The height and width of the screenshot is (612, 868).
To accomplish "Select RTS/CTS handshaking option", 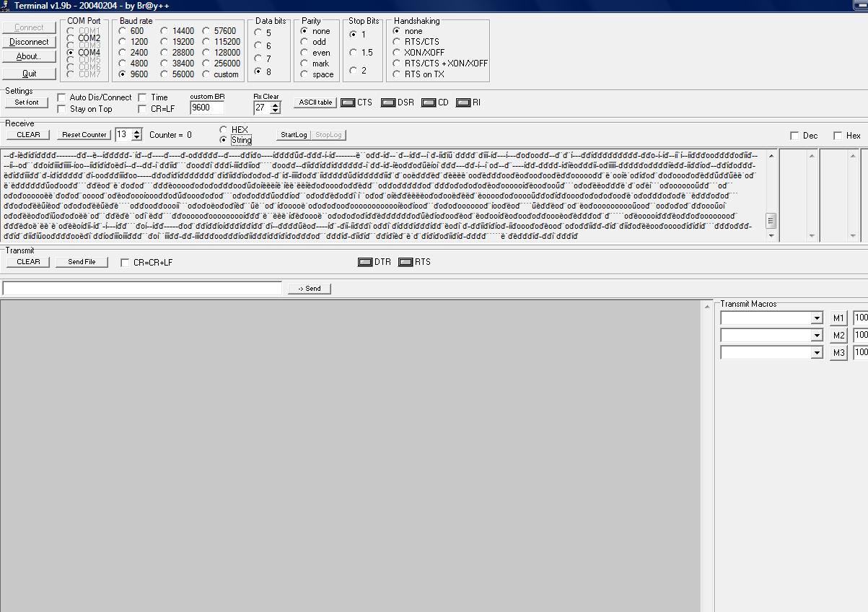I will 397,42.
